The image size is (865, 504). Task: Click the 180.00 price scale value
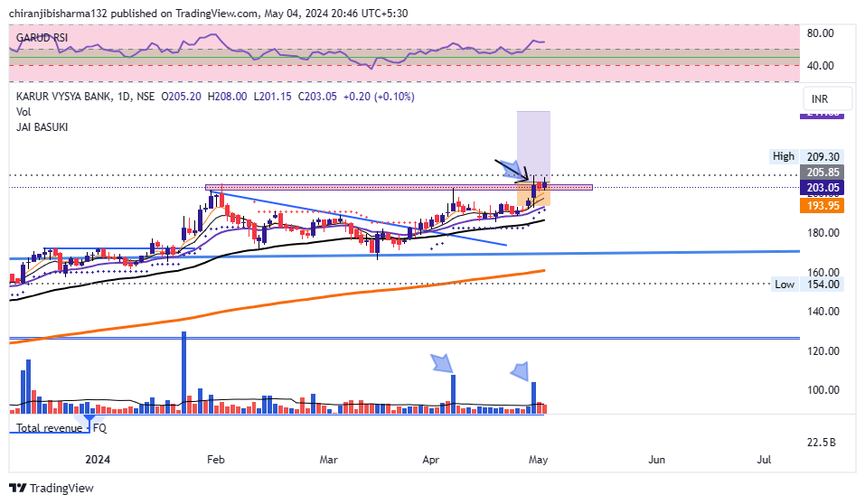[x=823, y=233]
